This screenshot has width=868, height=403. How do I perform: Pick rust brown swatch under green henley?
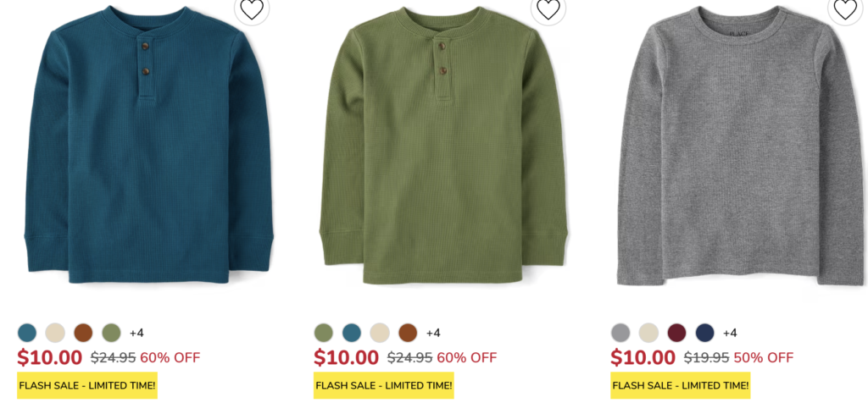pos(408,333)
